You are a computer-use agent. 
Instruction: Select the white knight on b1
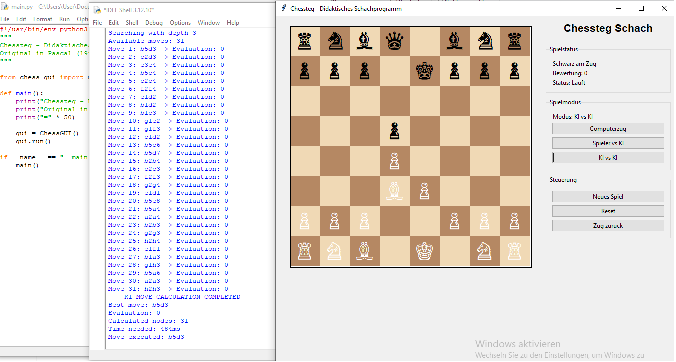[335, 251]
